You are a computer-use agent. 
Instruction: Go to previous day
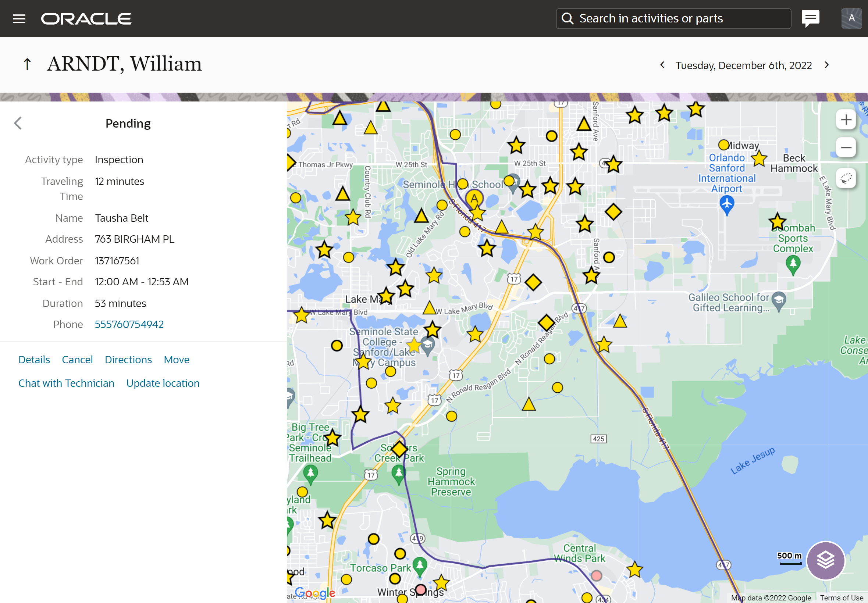point(662,65)
